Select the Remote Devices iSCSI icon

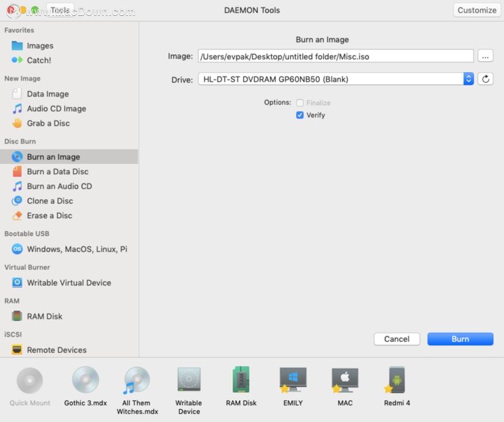pyautogui.click(x=17, y=350)
